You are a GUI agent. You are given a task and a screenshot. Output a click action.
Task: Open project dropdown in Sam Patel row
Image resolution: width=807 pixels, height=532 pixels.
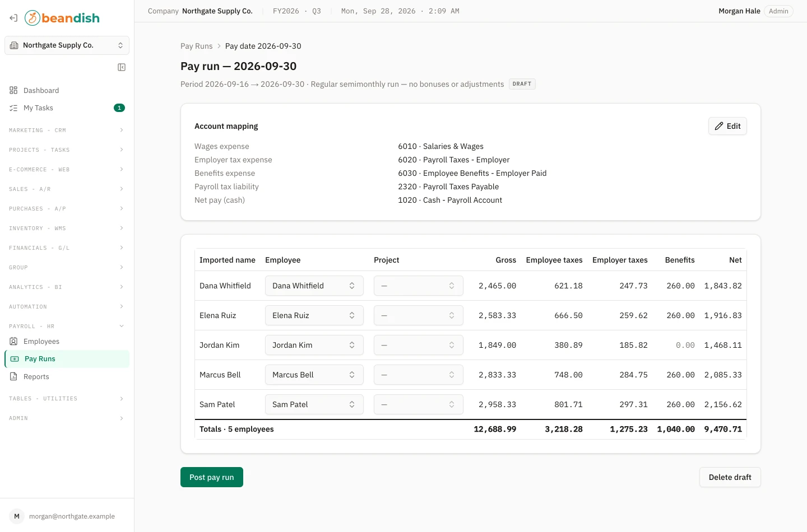(419, 404)
